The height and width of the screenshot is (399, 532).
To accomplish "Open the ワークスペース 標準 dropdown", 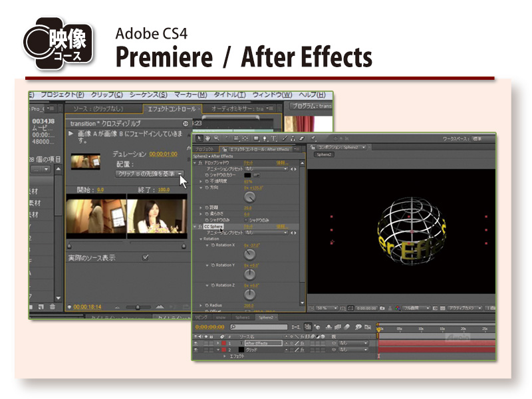I will 483,138.
